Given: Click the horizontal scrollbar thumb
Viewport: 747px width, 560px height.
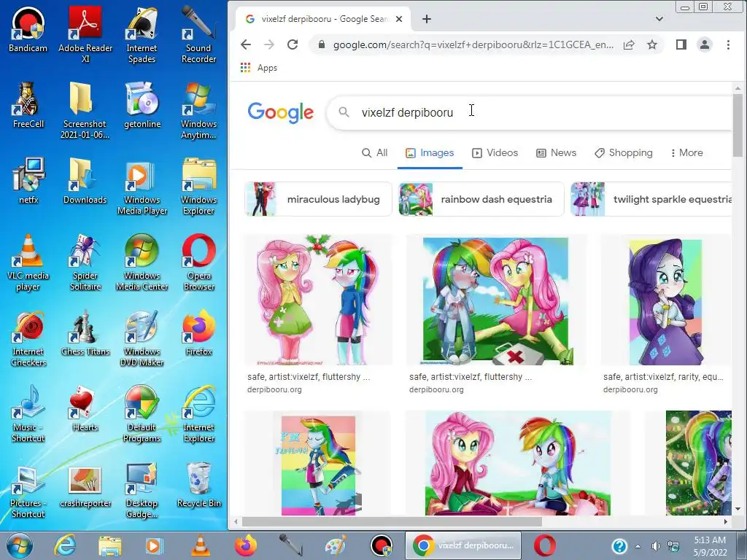Looking at the screenshot, I should coord(392,522).
